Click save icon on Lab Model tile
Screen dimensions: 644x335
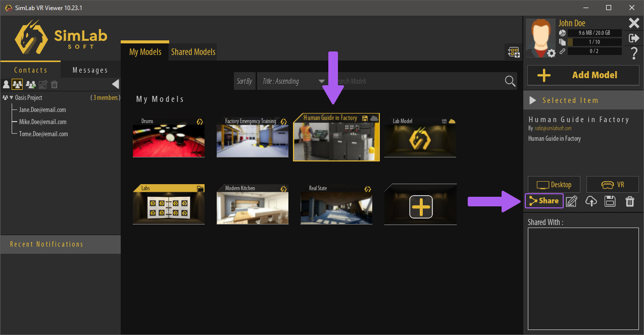pos(444,122)
